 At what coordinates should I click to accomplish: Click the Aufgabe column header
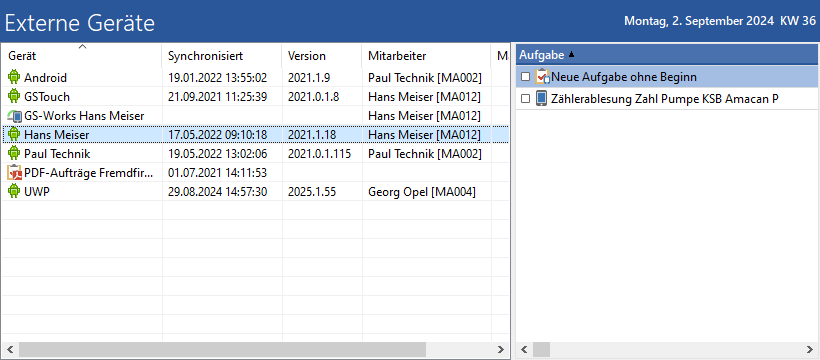[x=667, y=55]
